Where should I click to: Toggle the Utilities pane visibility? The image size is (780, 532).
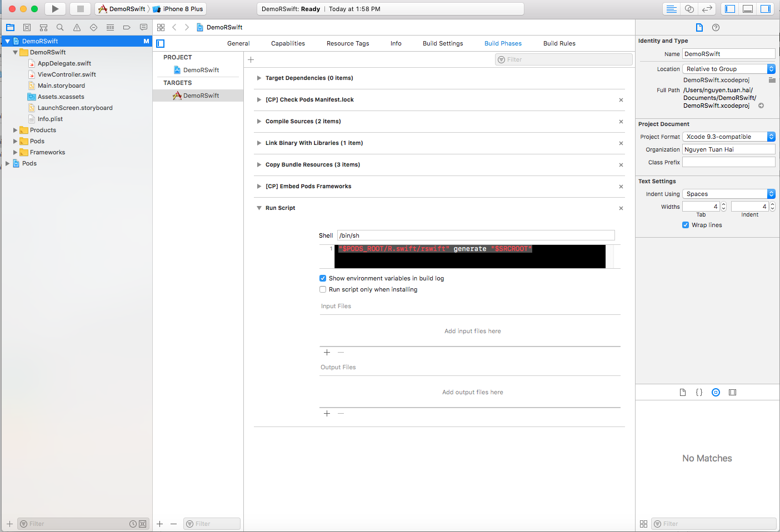tap(766, 9)
